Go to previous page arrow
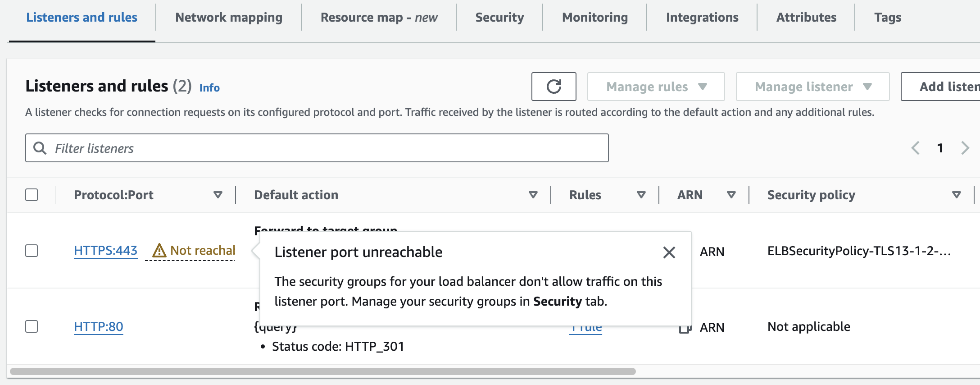The image size is (980, 385). pyautogui.click(x=915, y=148)
